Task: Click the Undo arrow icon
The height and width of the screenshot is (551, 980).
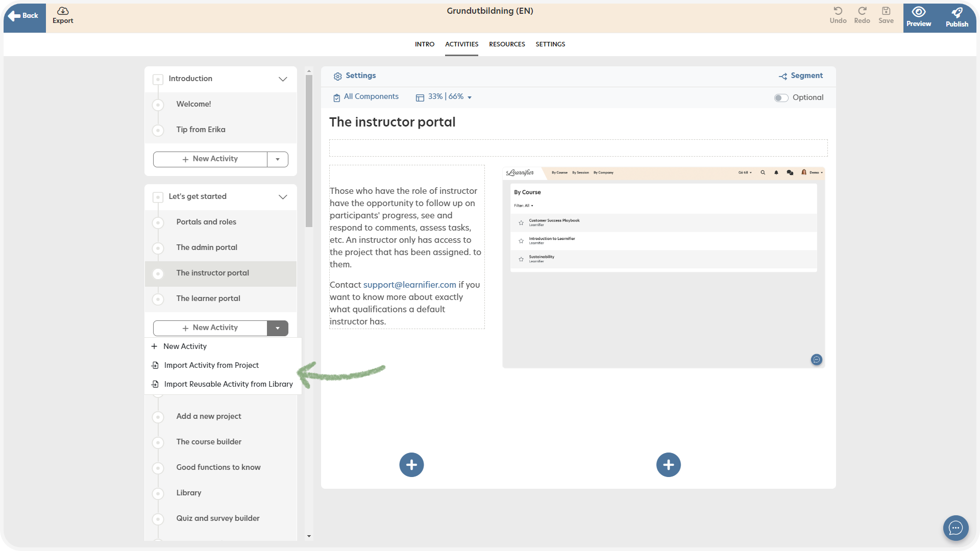Action: coord(838,11)
